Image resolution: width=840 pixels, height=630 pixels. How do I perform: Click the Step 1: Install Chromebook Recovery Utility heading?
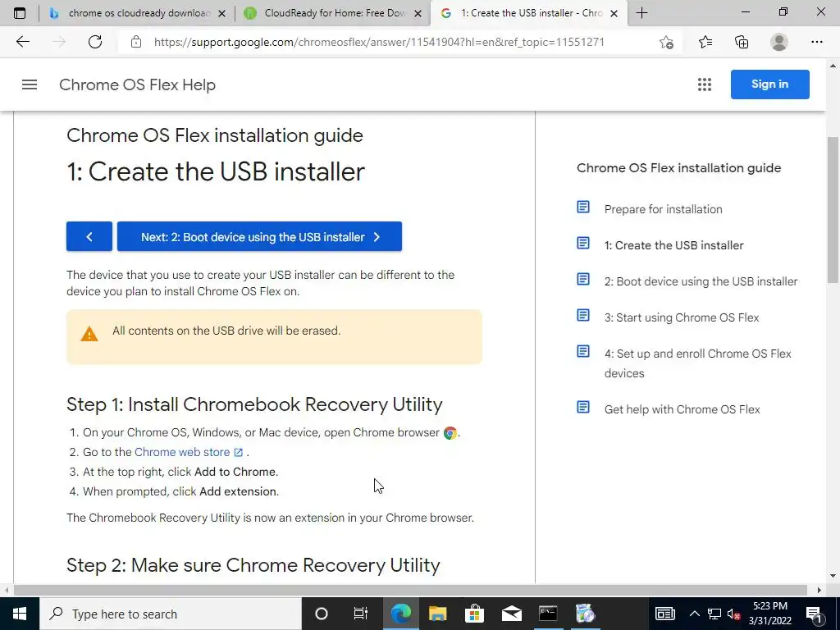coord(254,404)
